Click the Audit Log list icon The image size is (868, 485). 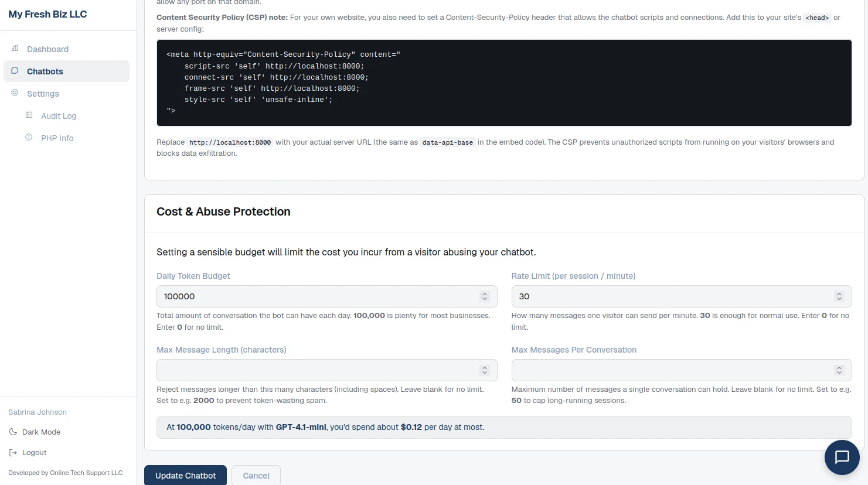tap(29, 115)
